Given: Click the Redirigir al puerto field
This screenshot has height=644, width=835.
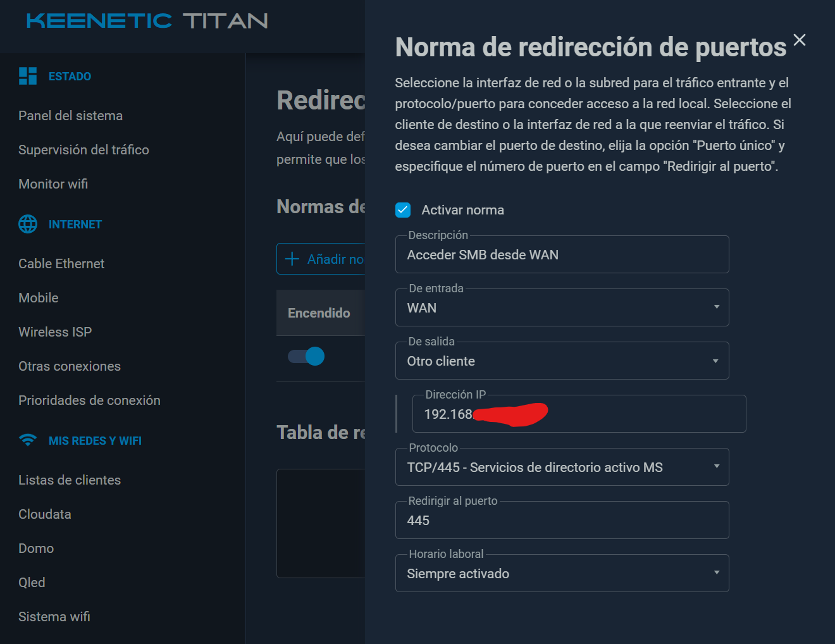Looking at the screenshot, I should pos(562,520).
